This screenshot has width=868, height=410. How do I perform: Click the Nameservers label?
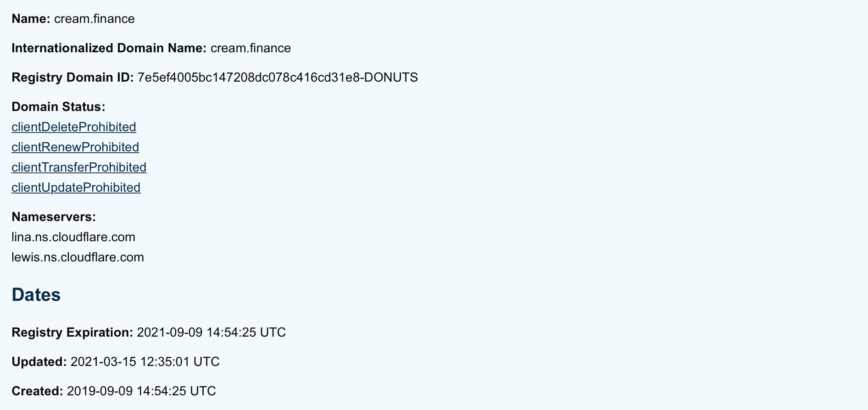[x=54, y=217]
